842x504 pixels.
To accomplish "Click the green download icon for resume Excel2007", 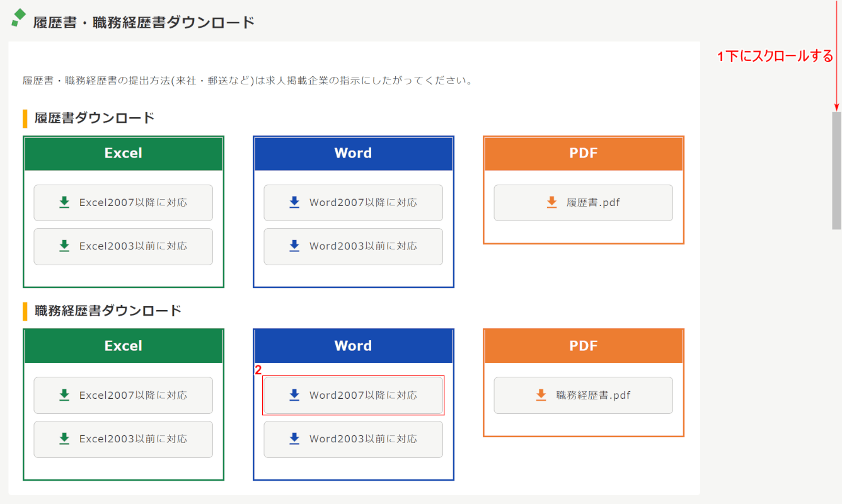I will (64, 202).
